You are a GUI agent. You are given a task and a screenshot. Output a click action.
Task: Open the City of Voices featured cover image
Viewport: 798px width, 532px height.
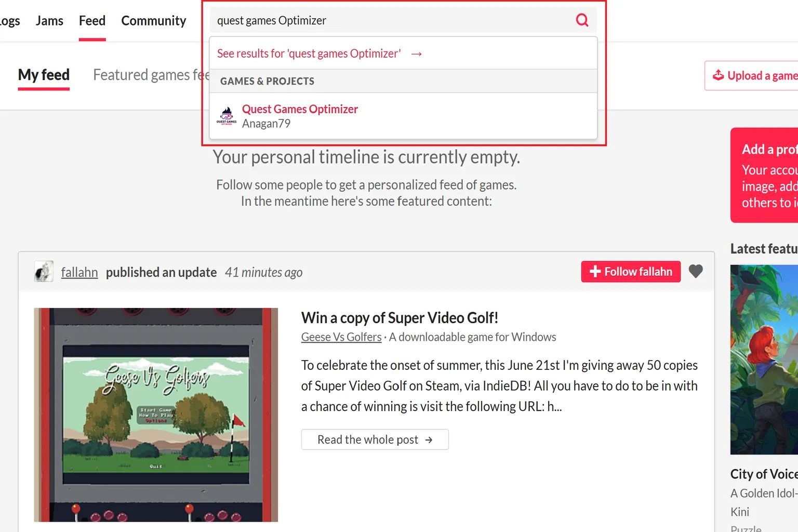click(764, 360)
